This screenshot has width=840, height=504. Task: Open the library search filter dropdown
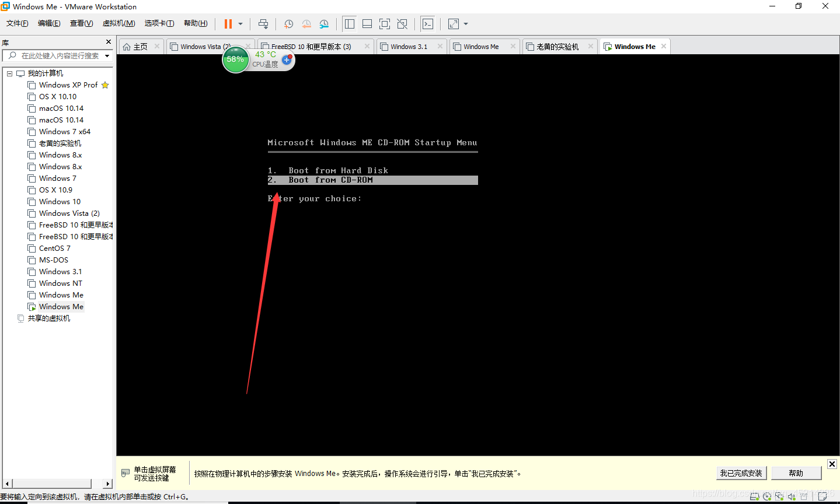tap(107, 56)
